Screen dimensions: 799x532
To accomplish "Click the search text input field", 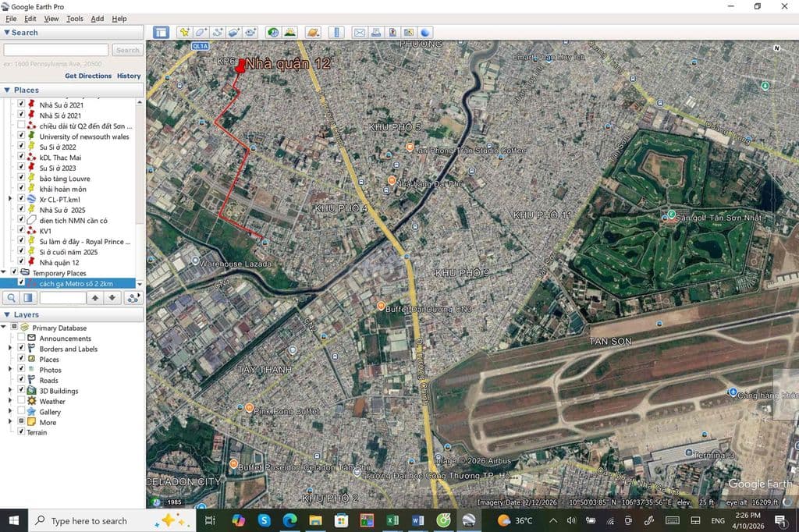I will tap(55, 50).
